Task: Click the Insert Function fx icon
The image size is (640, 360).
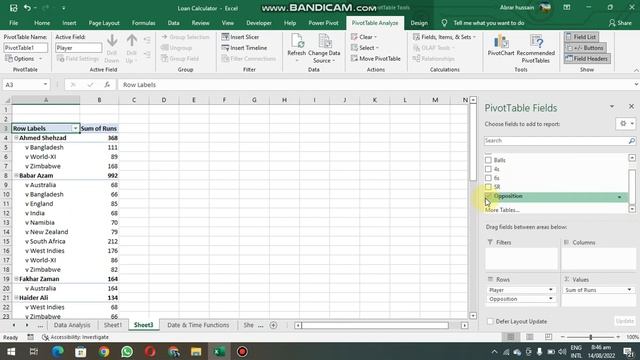Action: tap(107, 84)
